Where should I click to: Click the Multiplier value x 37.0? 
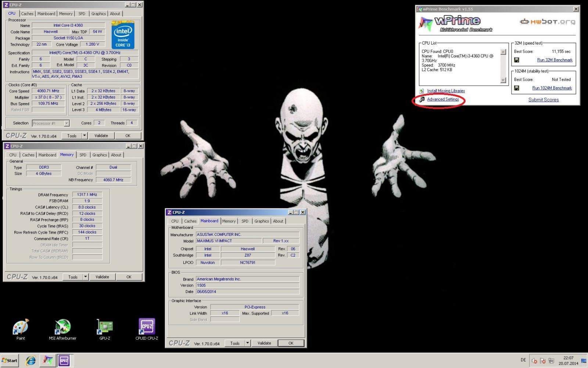coord(48,97)
